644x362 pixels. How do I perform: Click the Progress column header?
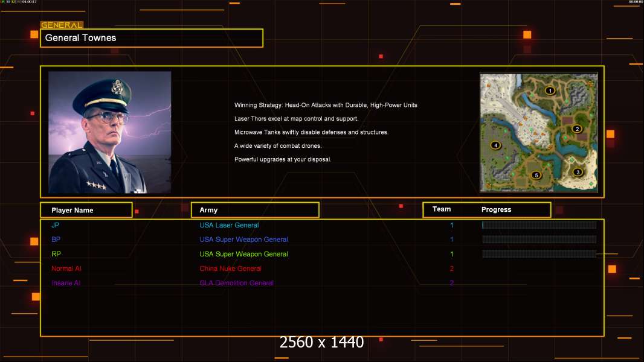click(496, 209)
